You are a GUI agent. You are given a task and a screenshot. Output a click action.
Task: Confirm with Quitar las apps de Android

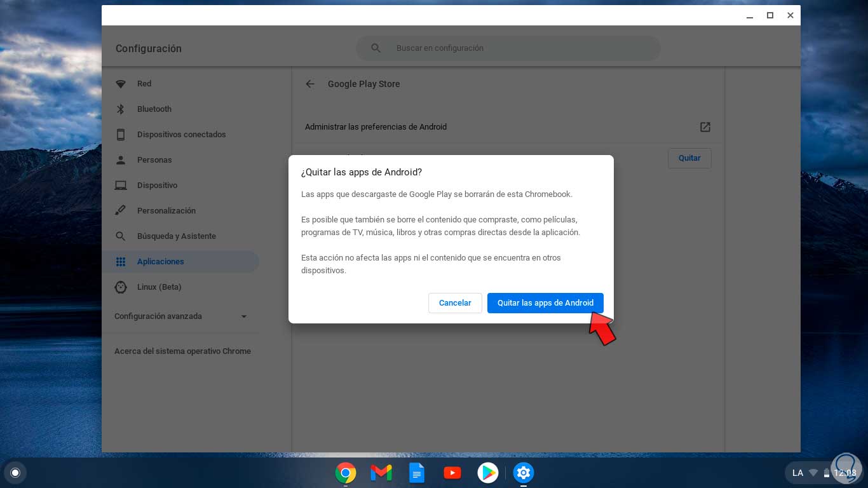[x=545, y=303]
